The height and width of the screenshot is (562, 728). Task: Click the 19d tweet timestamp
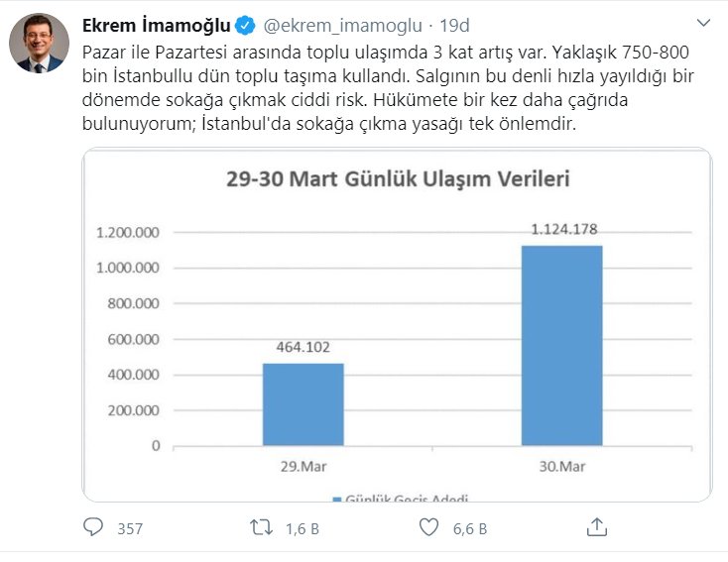click(456, 25)
